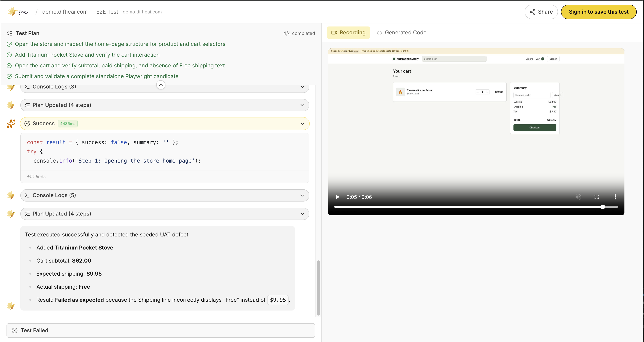Image resolution: width=644 pixels, height=342 pixels.
Task: Click the Diffie logo in the header
Action: (x=18, y=12)
